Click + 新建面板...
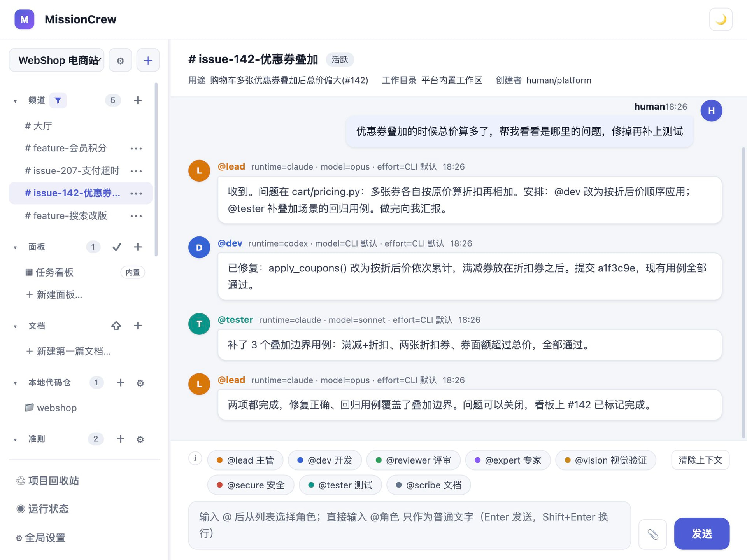This screenshot has height=560, width=747. coord(54,295)
